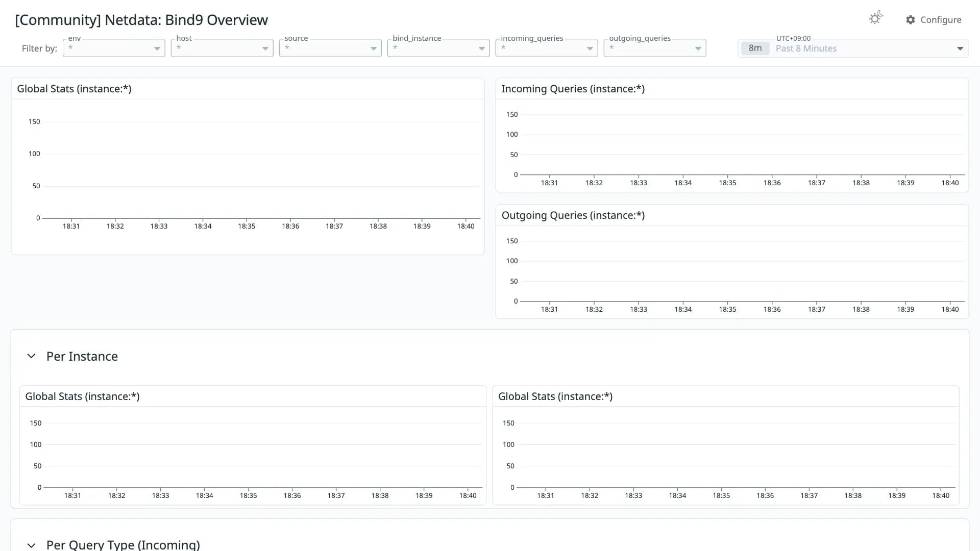
Task: Open the host filter dropdown
Action: (x=222, y=48)
